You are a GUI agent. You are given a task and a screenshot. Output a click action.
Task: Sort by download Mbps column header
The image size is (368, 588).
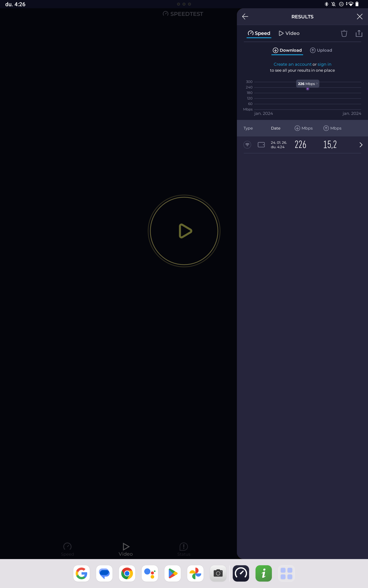coord(304,128)
